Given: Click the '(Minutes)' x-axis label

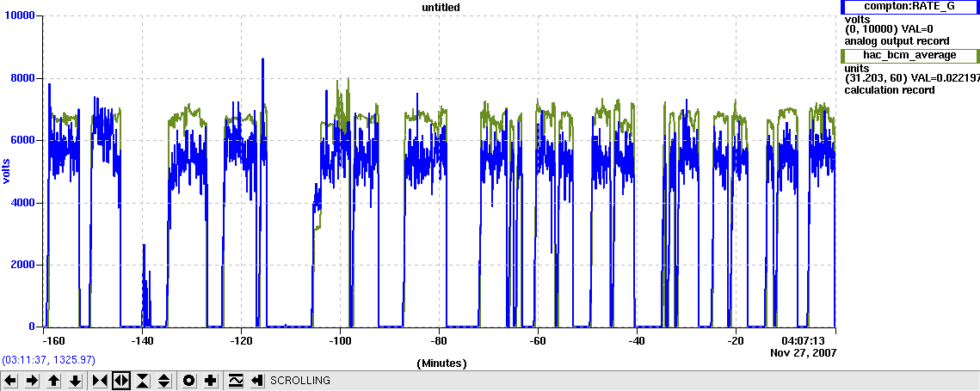Looking at the screenshot, I should click(x=441, y=364).
